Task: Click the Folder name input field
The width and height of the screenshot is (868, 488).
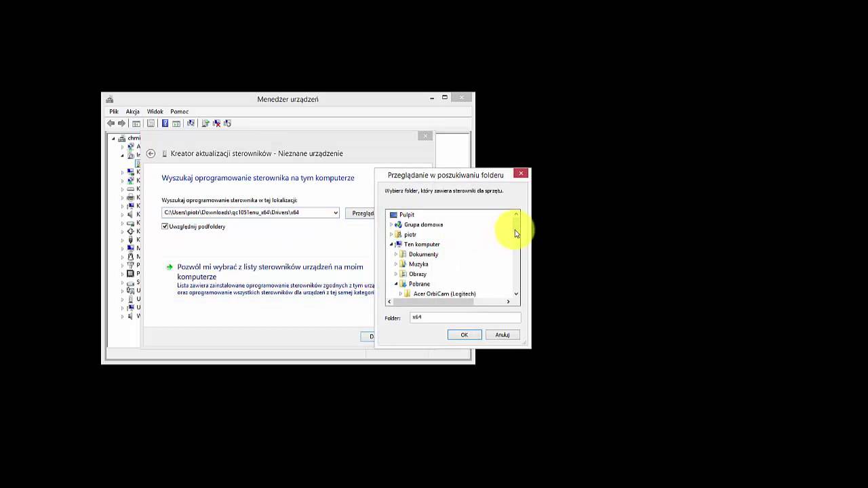Action: click(x=465, y=317)
